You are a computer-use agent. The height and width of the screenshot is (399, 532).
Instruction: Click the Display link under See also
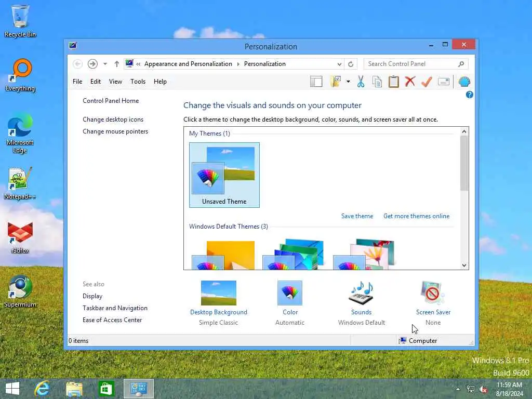point(92,296)
